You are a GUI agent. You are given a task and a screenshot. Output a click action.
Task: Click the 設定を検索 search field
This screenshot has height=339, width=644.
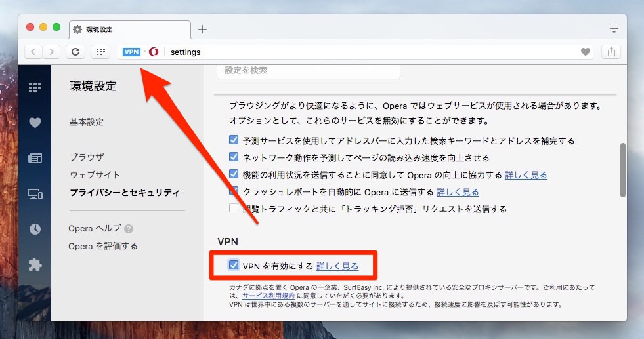click(309, 71)
